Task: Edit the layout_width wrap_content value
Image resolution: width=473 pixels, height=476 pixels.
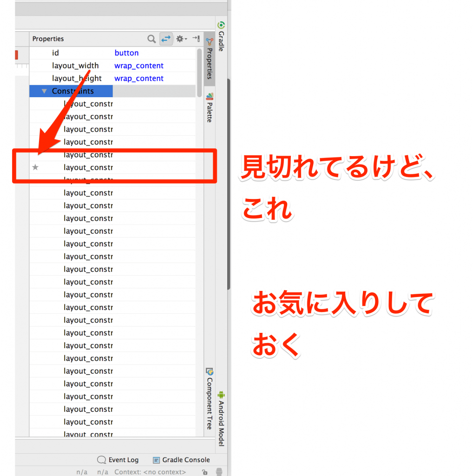Action: (139, 66)
